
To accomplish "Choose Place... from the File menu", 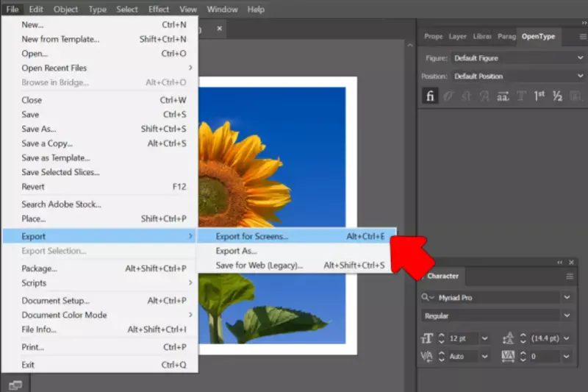I will click(x=100, y=218).
